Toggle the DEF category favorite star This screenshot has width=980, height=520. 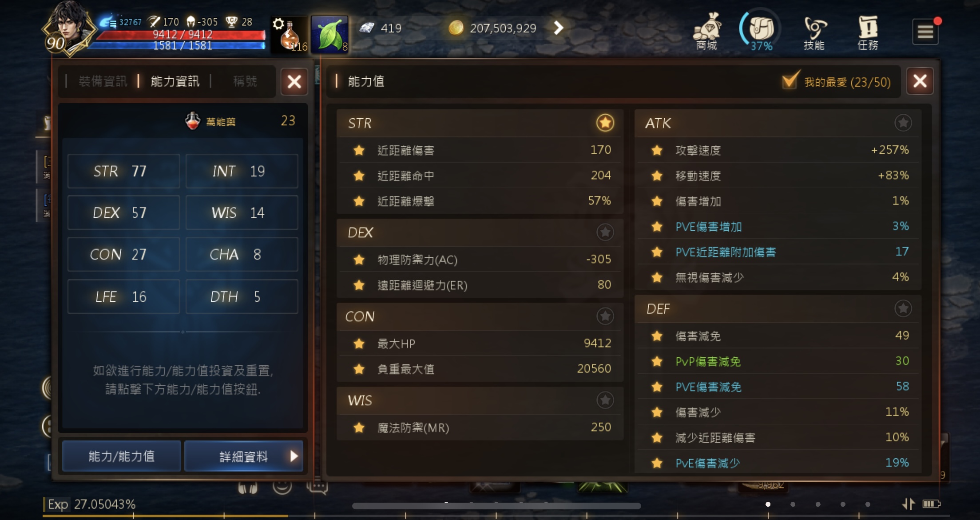pos(903,308)
